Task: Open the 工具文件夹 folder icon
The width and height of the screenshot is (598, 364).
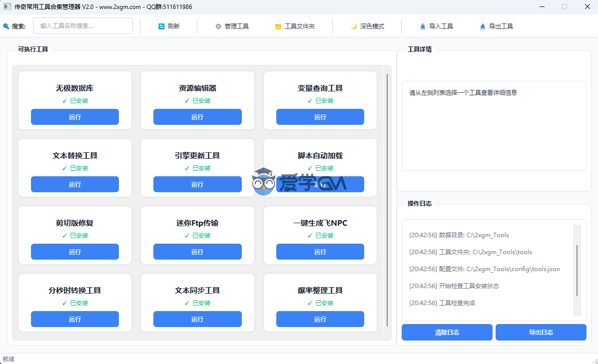Action: (x=278, y=26)
